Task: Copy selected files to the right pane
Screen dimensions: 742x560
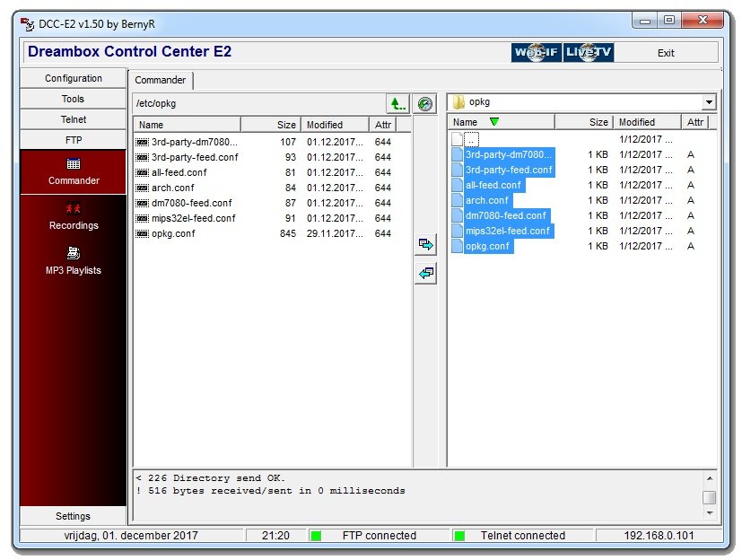Action: (425, 244)
